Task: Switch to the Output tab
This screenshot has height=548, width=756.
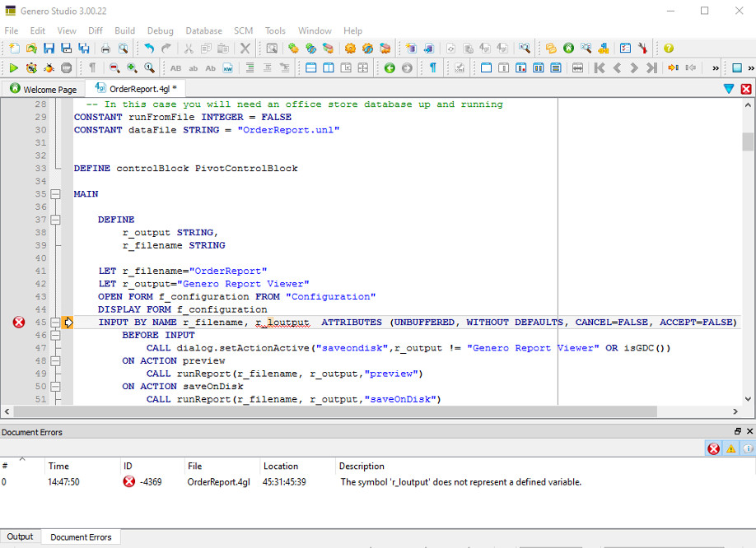Action: point(20,536)
